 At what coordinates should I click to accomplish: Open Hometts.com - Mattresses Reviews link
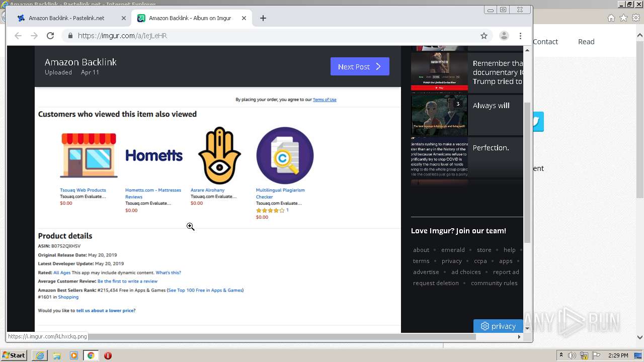tap(153, 194)
